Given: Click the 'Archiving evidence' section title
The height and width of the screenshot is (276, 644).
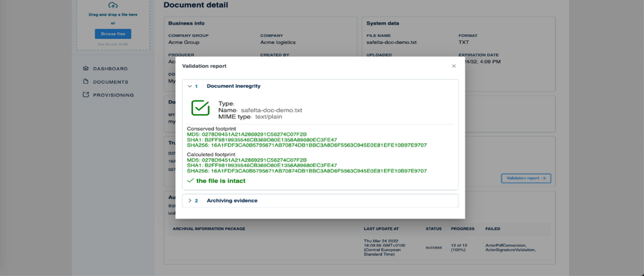Looking at the screenshot, I should 232,200.
